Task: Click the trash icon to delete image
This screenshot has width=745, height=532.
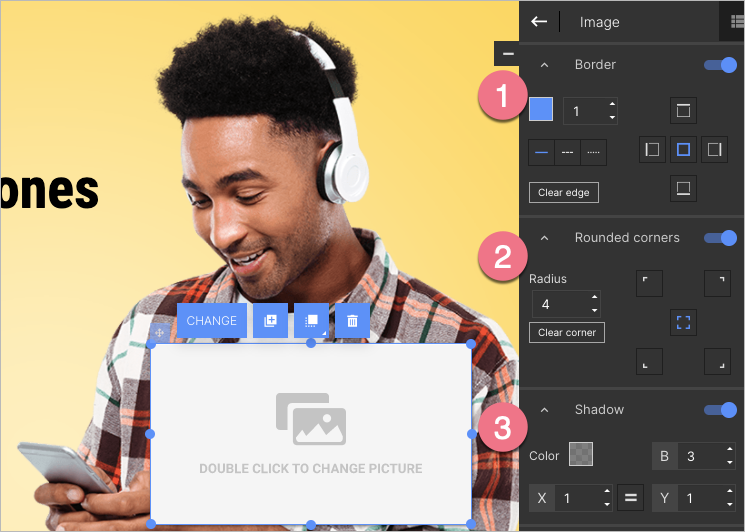Action: 352,321
